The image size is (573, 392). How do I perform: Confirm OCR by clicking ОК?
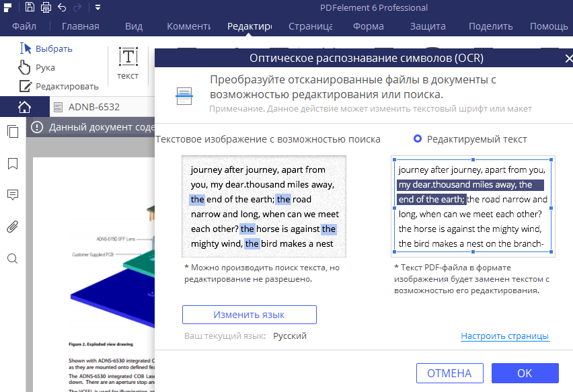(525, 373)
